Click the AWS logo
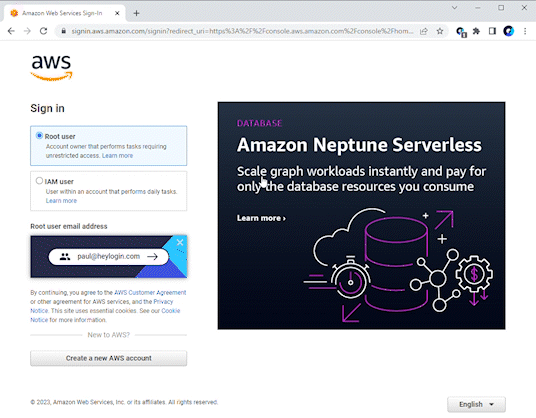 tap(51, 67)
